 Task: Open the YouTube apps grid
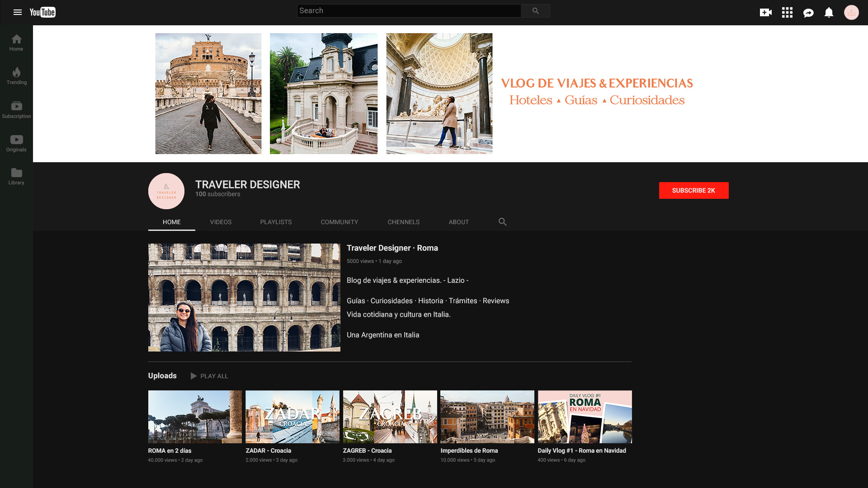pyautogui.click(x=787, y=13)
